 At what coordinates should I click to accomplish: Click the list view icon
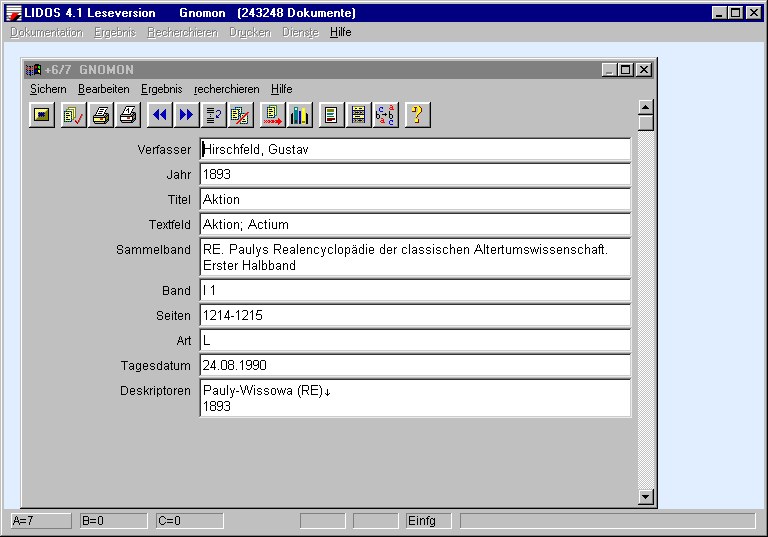point(359,115)
